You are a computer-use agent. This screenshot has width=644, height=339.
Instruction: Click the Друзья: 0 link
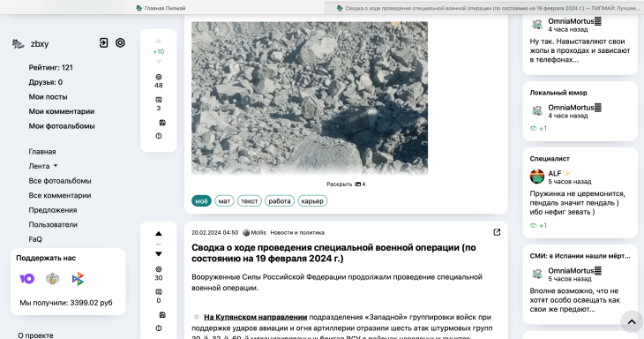click(x=46, y=82)
